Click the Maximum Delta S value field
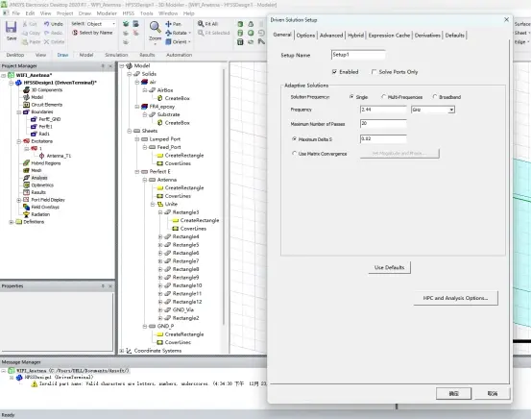The height and width of the screenshot is (419, 532). pos(383,139)
